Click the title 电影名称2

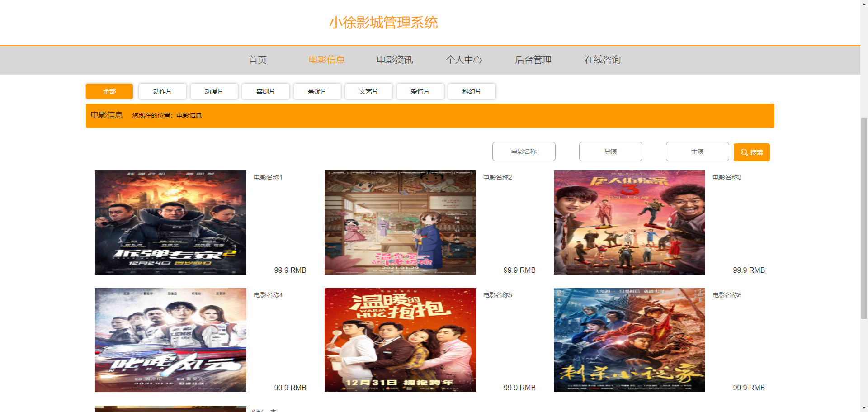(x=498, y=177)
